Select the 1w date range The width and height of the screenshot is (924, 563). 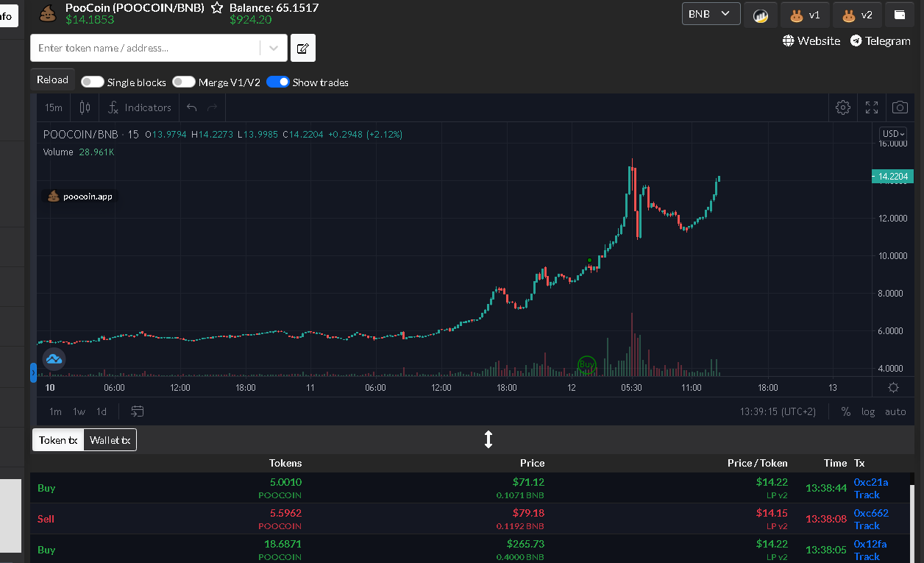pyautogui.click(x=79, y=411)
